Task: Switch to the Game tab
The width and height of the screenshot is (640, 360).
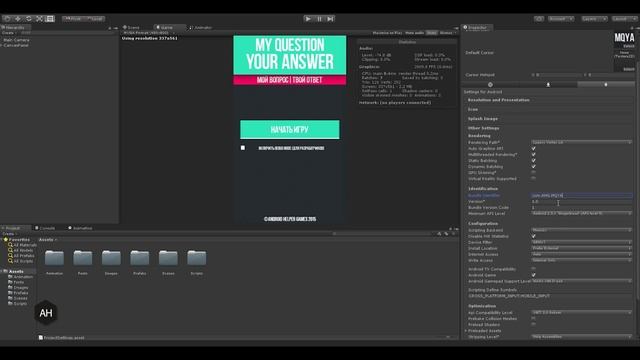Action: click(165, 27)
